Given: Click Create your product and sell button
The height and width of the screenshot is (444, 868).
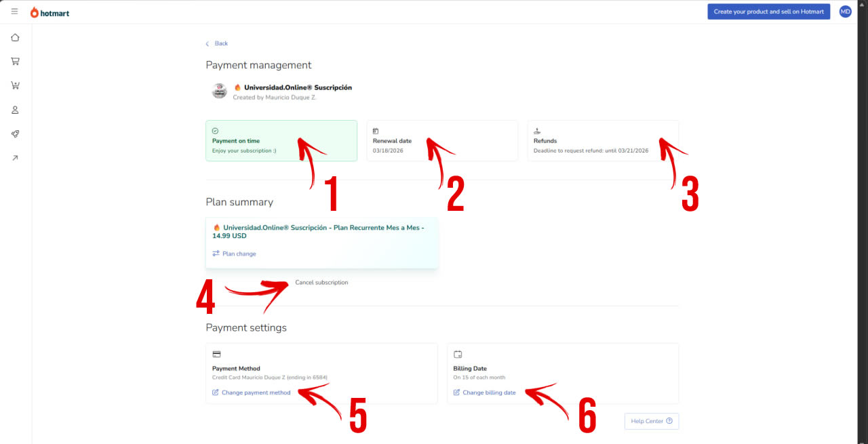Looking at the screenshot, I should [x=768, y=12].
